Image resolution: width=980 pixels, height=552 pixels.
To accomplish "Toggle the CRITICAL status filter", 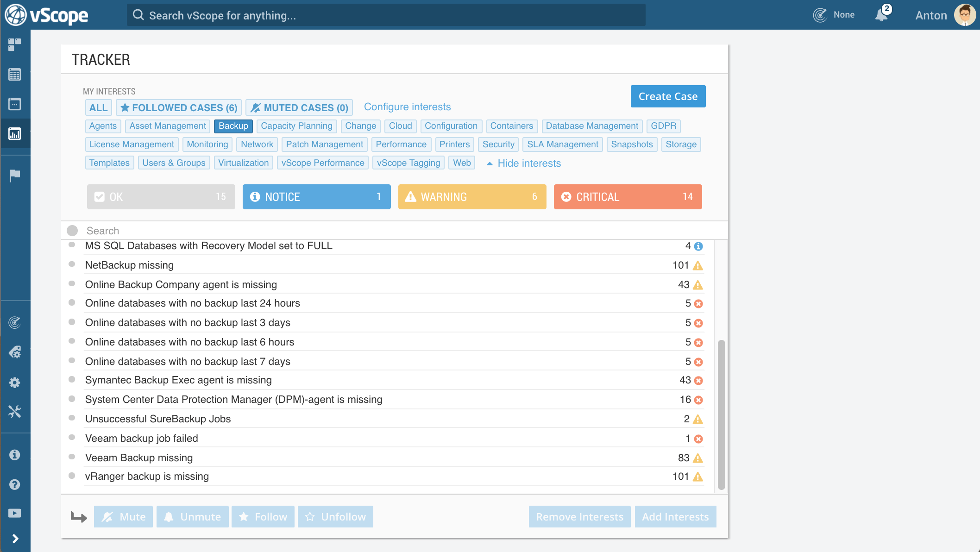I will click(628, 197).
